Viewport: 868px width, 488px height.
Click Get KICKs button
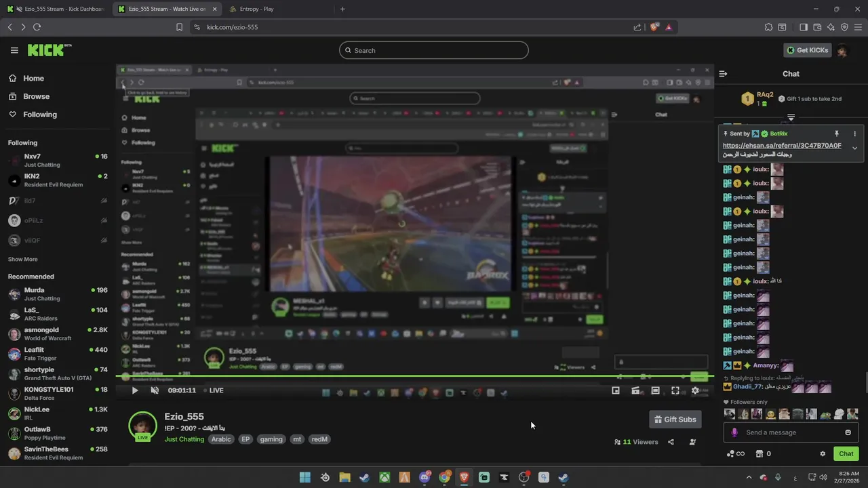click(807, 50)
